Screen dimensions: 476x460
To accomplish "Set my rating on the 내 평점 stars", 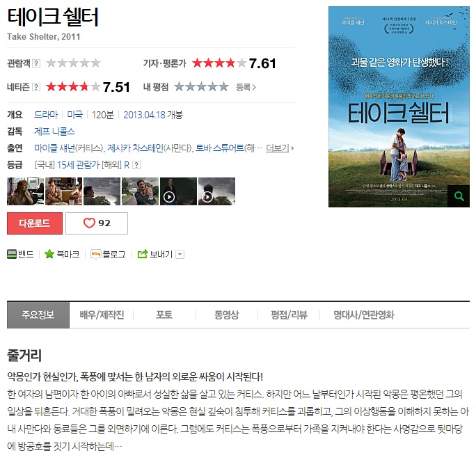I will [201, 87].
